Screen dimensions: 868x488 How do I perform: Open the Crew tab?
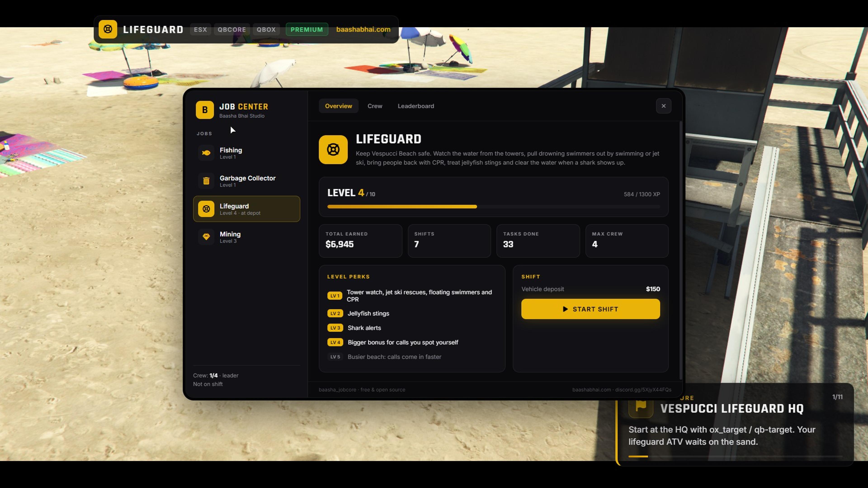375,106
